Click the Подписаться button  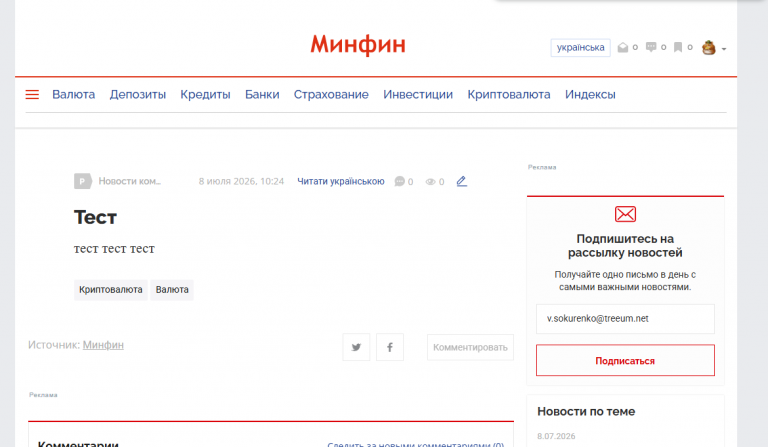coord(625,360)
